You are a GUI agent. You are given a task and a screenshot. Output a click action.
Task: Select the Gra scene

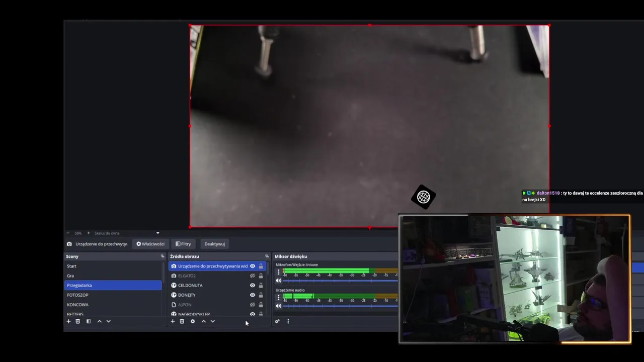[113, 276]
